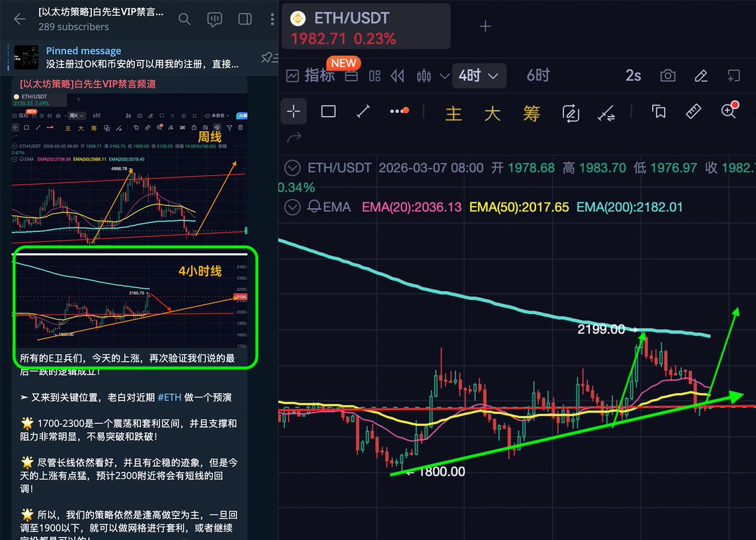Select the trend line drawing tool
756x540 pixels.
tap(363, 112)
